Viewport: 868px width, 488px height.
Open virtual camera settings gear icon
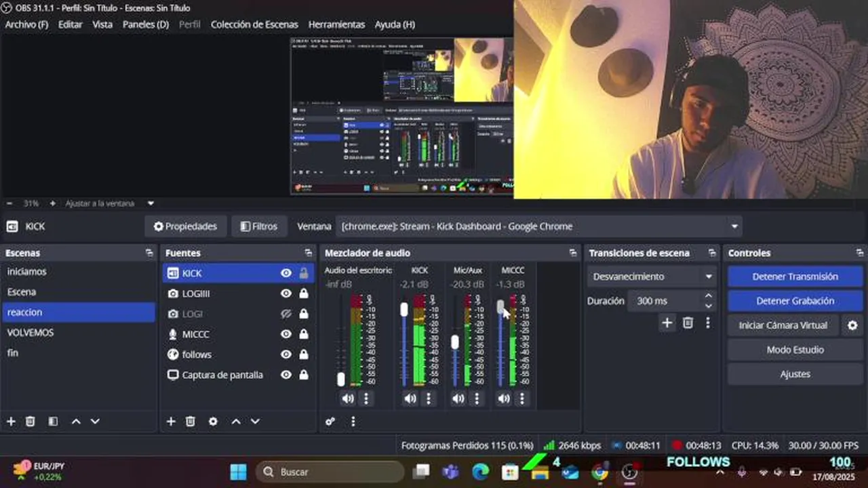pos(852,325)
